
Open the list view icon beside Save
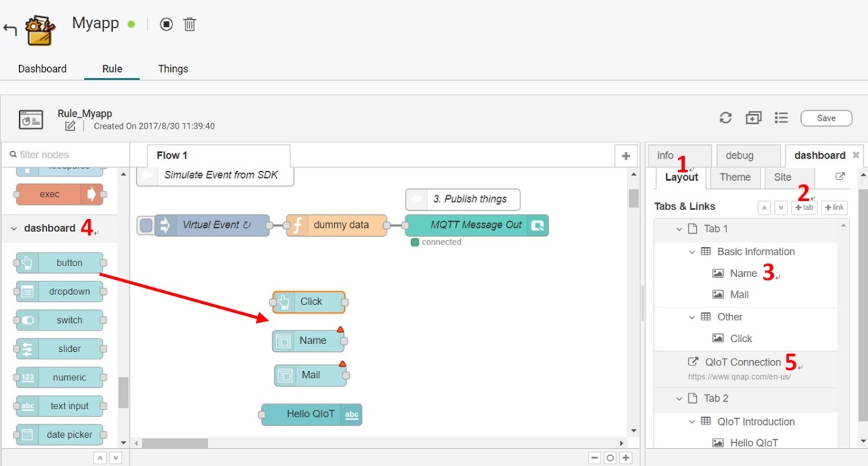coord(781,118)
